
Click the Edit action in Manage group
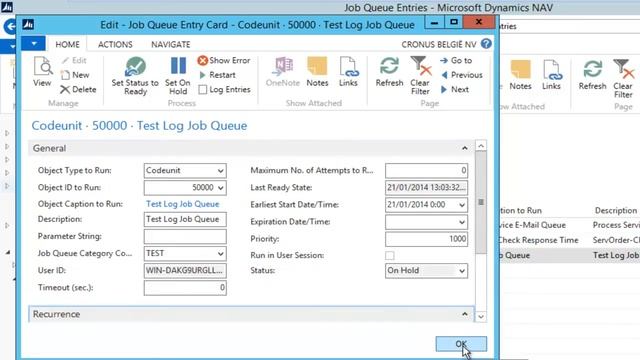pyautogui.click(x=74, y=60)
